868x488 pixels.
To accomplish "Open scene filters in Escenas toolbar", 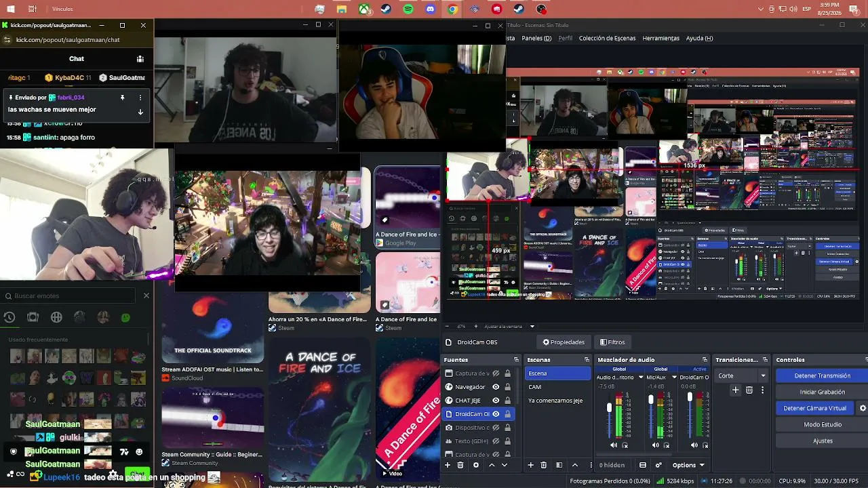I will click(559, 465).
